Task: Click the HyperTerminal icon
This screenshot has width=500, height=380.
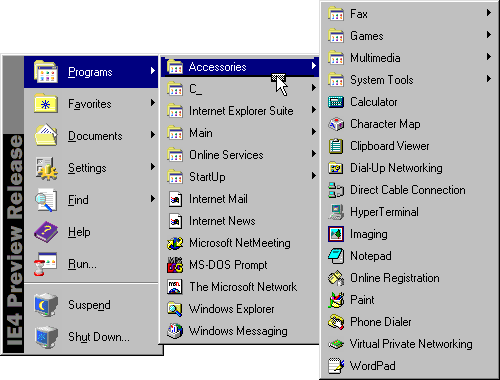Action: [336, 212]
